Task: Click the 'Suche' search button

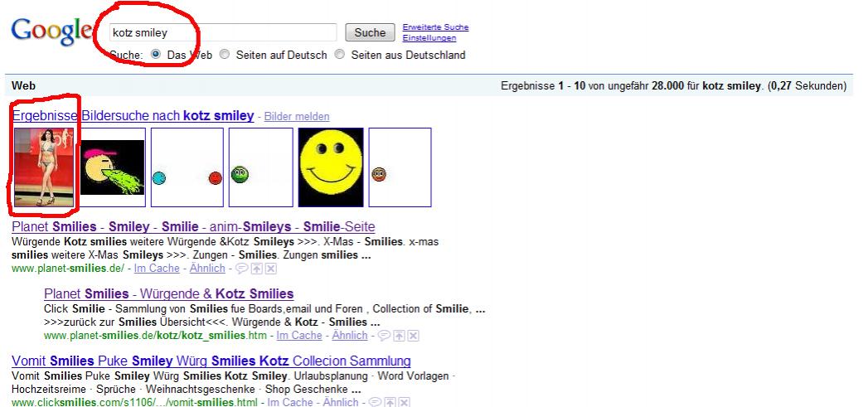Action: point(370,32)
